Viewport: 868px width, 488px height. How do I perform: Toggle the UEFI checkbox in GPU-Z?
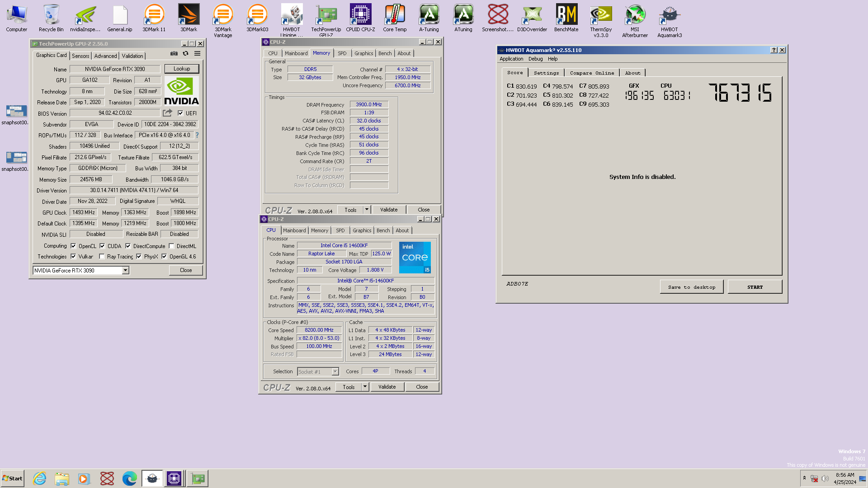coord(180,113)
